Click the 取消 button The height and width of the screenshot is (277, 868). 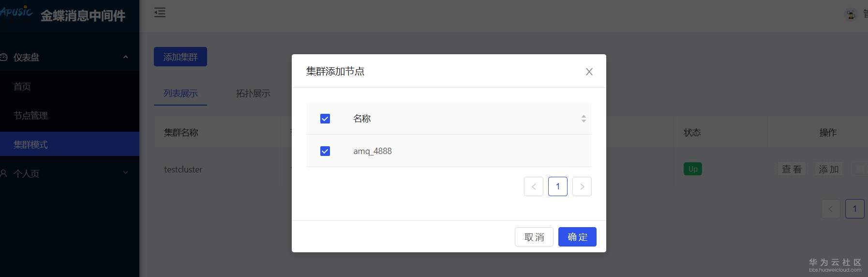pos(534,237)
